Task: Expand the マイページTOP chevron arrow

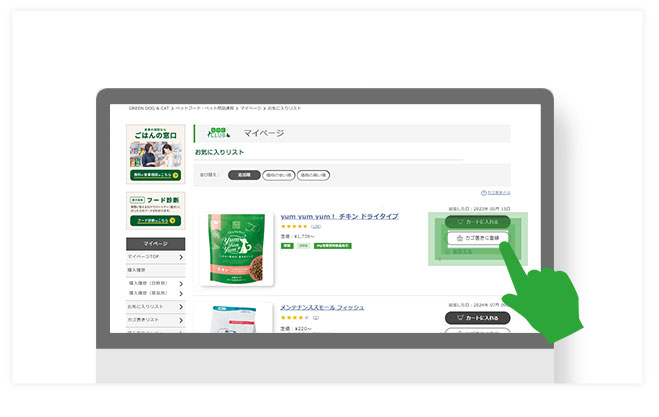Action: point(181,257)
